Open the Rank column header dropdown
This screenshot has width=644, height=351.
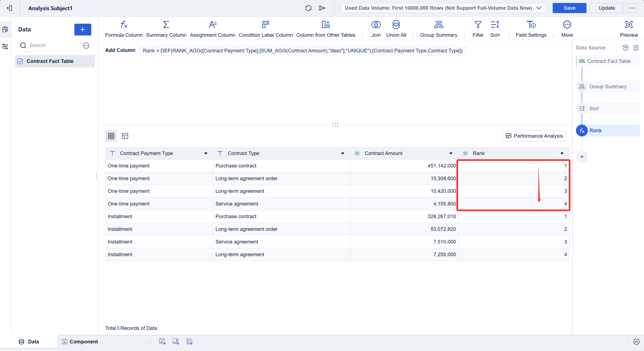(x=562, y=153)
